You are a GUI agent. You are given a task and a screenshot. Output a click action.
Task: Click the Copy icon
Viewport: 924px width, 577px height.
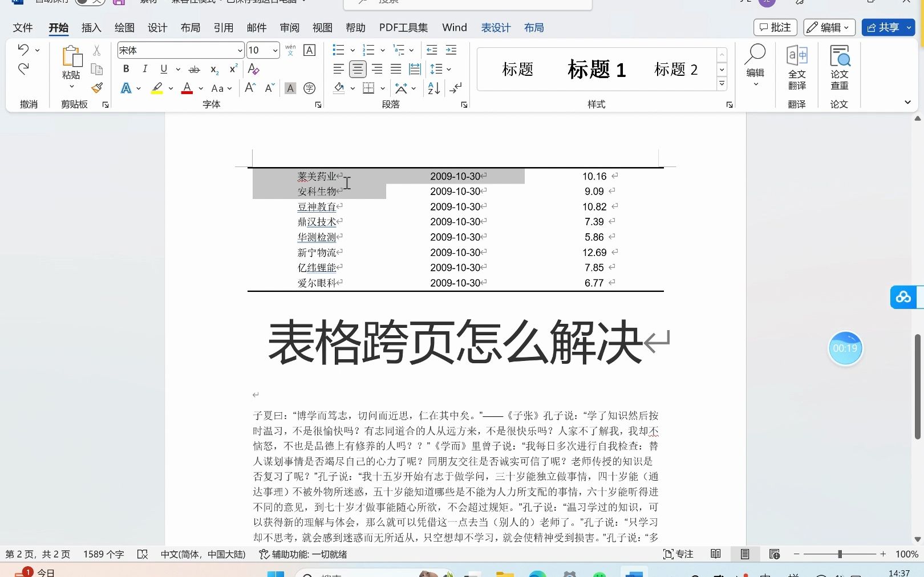(97, 69)
